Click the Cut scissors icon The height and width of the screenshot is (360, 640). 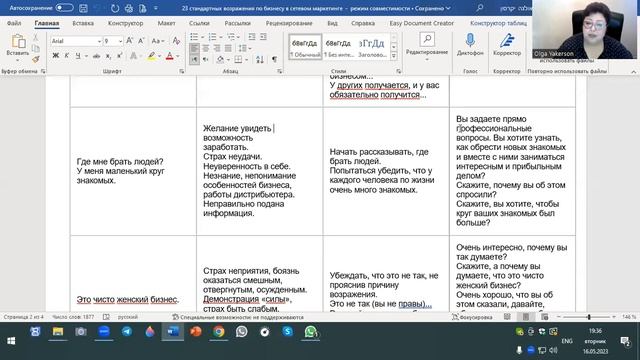[36, 38]
